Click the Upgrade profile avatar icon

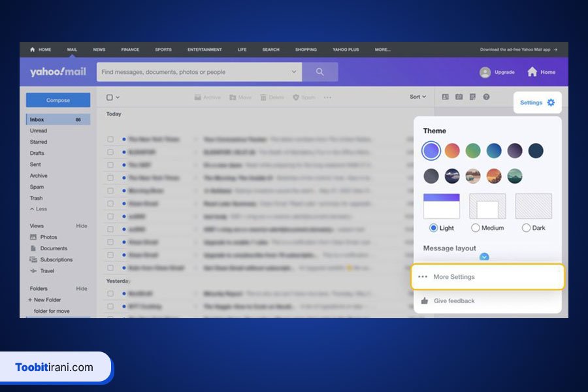click(485, 72)
